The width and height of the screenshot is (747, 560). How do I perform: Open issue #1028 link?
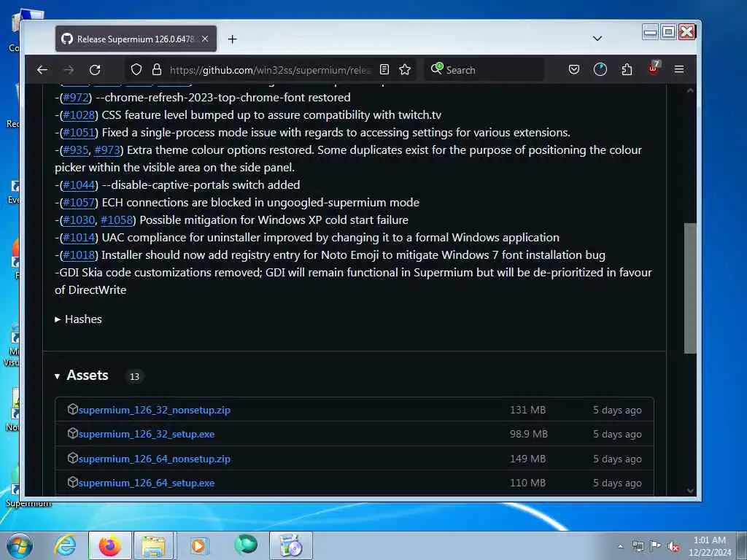point(79,115)
